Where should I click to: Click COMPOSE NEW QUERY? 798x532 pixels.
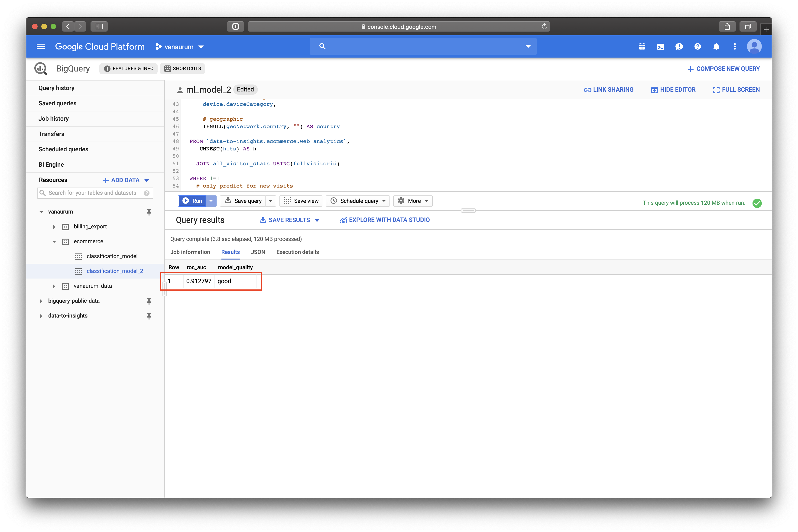[x=723, y=69]
